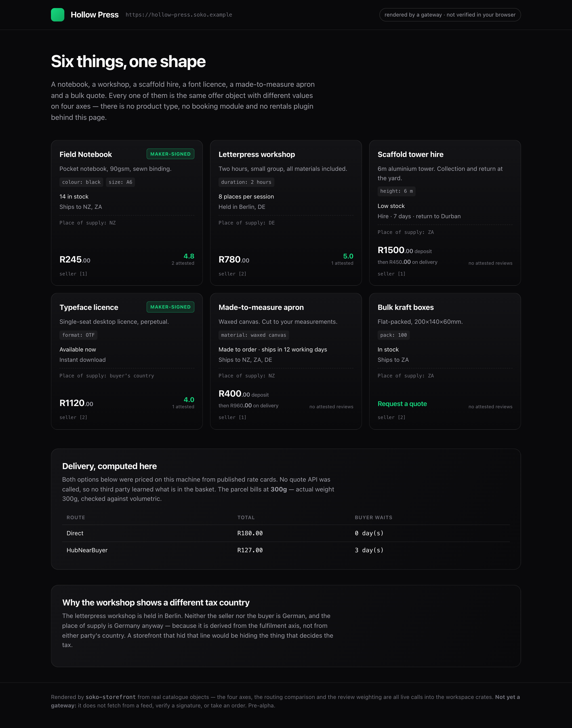Click the gateway rendered-by notice pill
572x728 pixels.
450,15
